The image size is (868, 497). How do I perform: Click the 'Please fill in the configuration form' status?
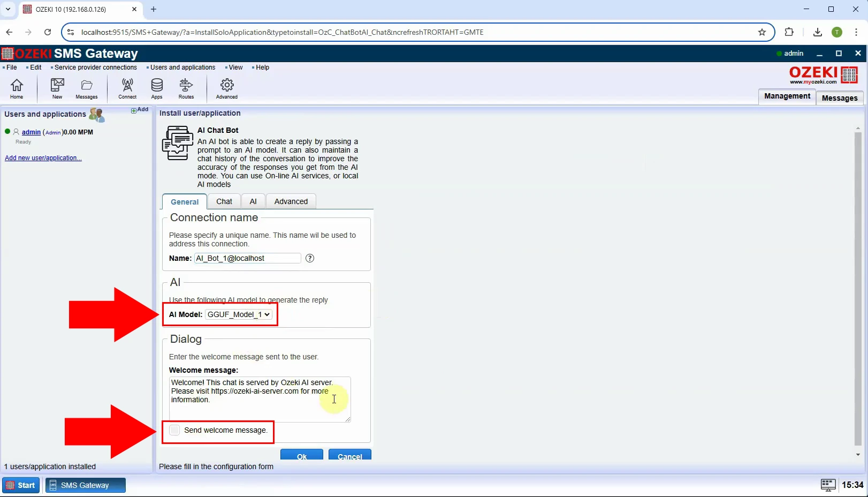point(216,466)
